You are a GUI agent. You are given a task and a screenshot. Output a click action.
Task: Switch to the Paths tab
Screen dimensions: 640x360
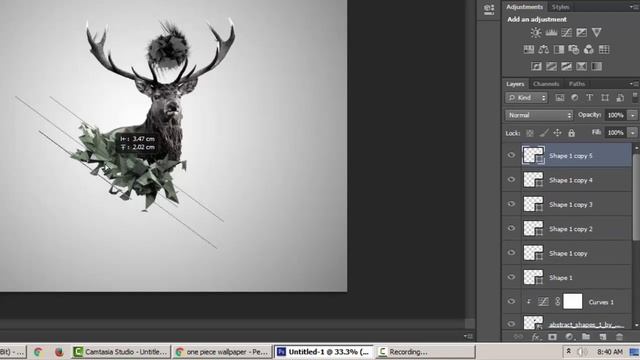pyautogui.click(x=577, y=84)
